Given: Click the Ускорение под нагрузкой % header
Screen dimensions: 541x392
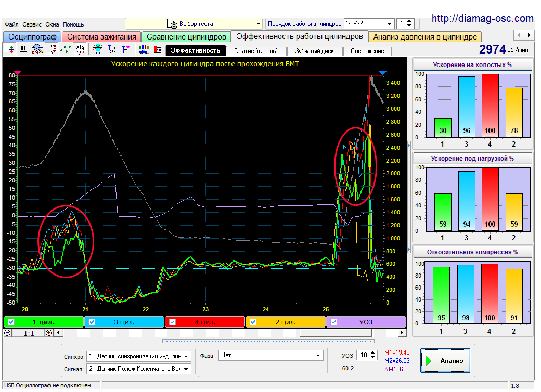Looking at the screenshot, I should click(472, 159).
